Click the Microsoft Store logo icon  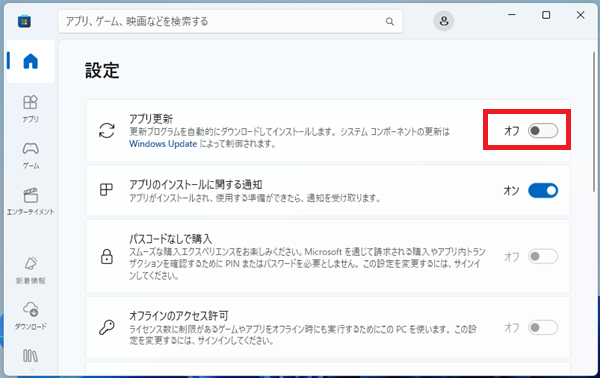click(x=24, y=21)
